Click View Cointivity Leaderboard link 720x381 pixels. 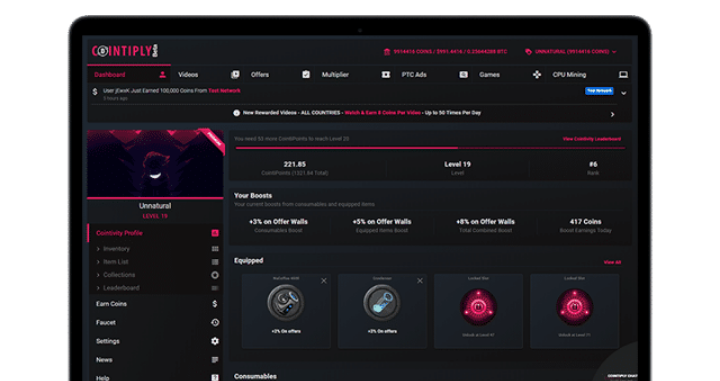click(591, 139)
